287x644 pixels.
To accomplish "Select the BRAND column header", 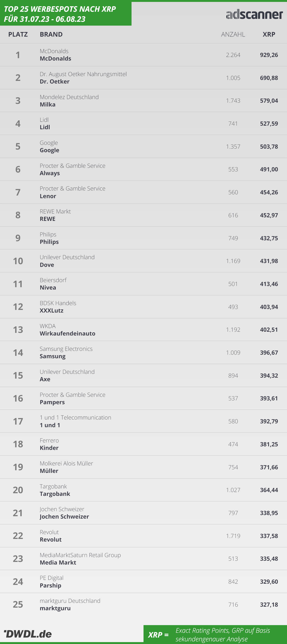I will [x=51, y=34].
